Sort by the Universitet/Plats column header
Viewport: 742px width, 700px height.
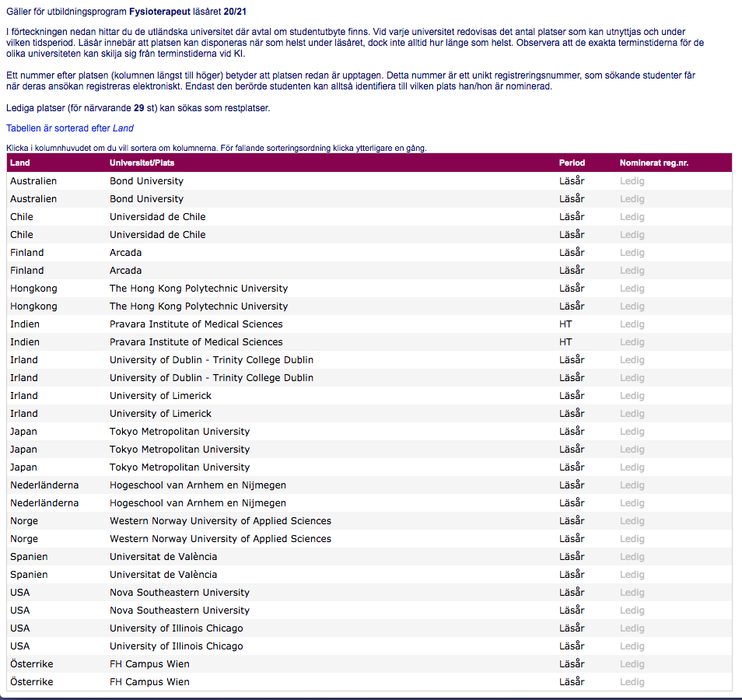(x=142, y=163)
